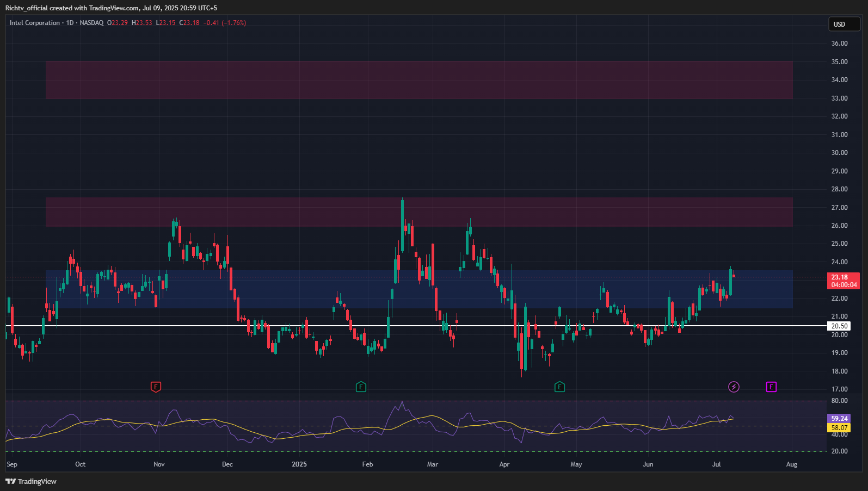The image size is (868, 491).
Task: Click the close price C23.18 value
Action: (189, 23)
